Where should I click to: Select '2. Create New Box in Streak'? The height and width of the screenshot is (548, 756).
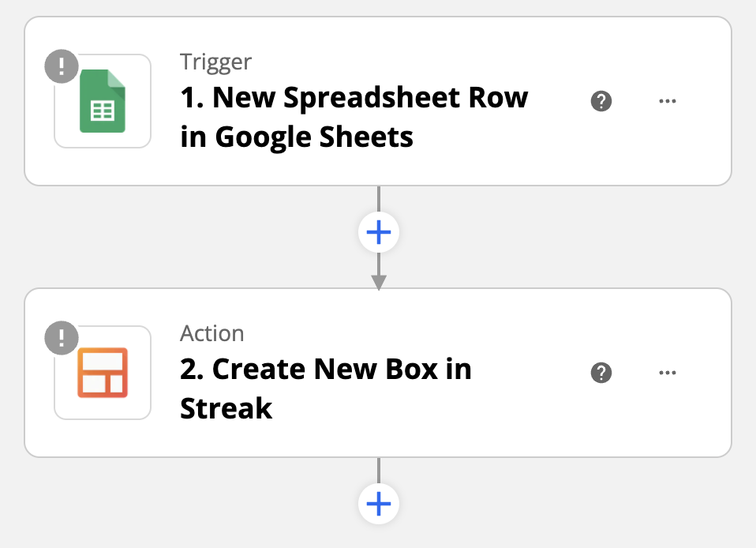click(325, 388)
